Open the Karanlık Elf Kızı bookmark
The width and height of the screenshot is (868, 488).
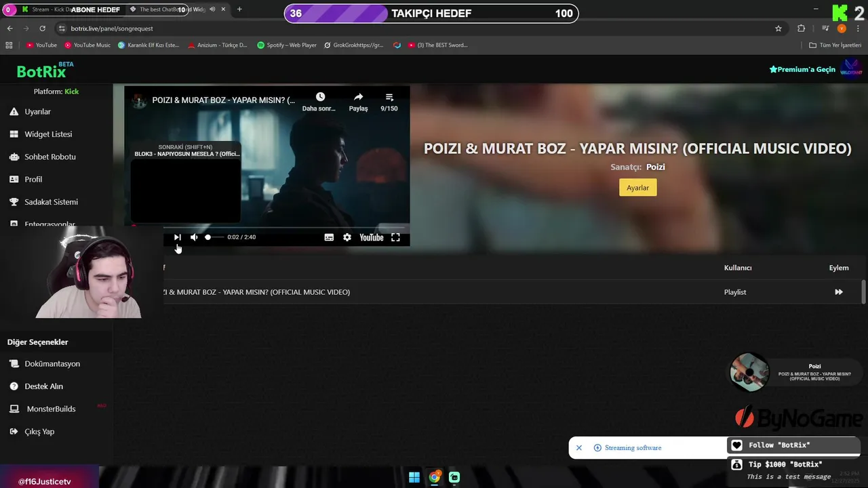pyautogui.click(x=149, y=45)
